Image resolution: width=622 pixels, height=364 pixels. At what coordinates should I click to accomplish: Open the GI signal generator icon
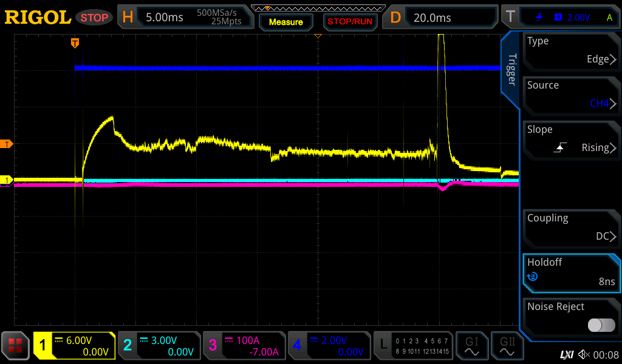click(472, 346)
